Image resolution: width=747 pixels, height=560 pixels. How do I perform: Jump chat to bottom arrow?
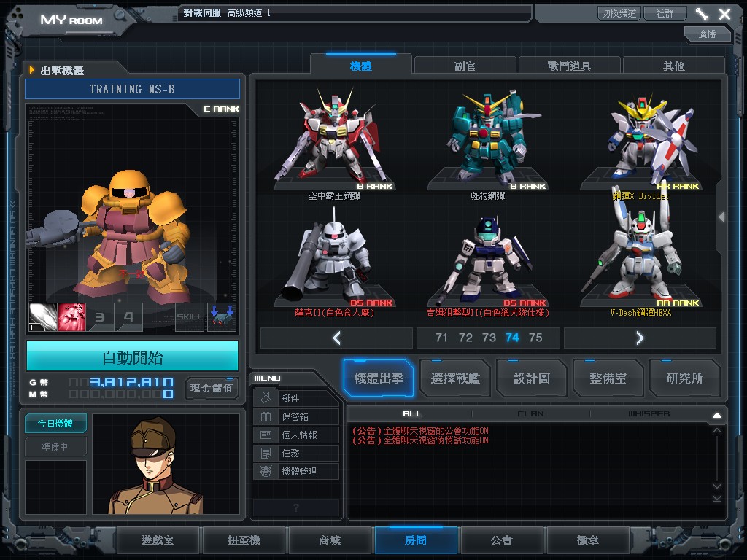coord(716,498)
